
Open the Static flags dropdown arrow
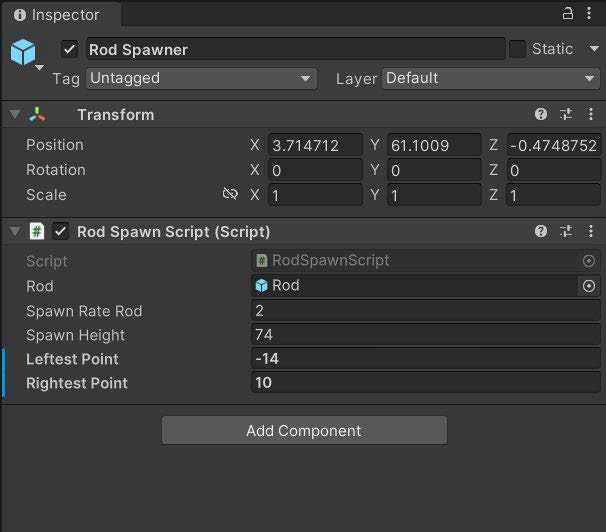590,49
